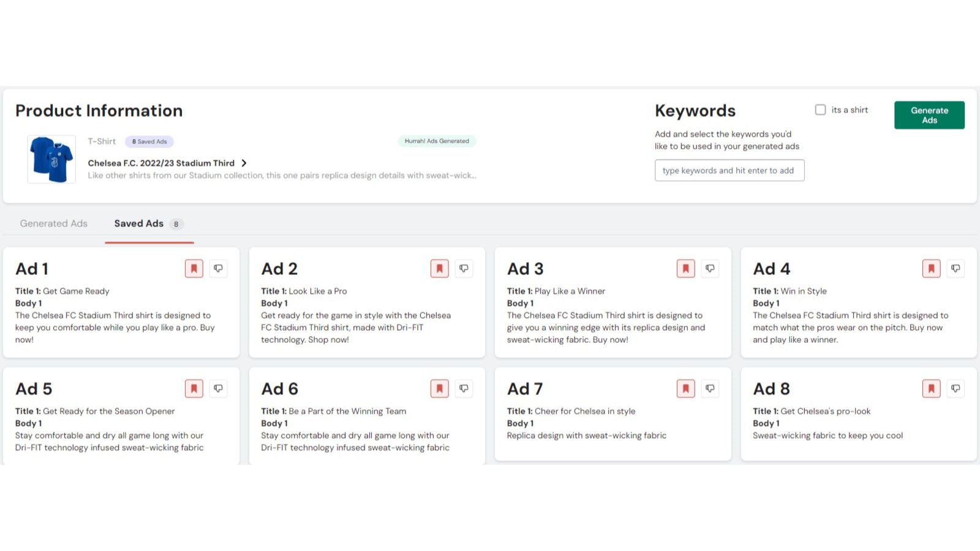Unsave Ad 6 via bookmark icon
980x551 pixels.
click(x=439, y=389)
